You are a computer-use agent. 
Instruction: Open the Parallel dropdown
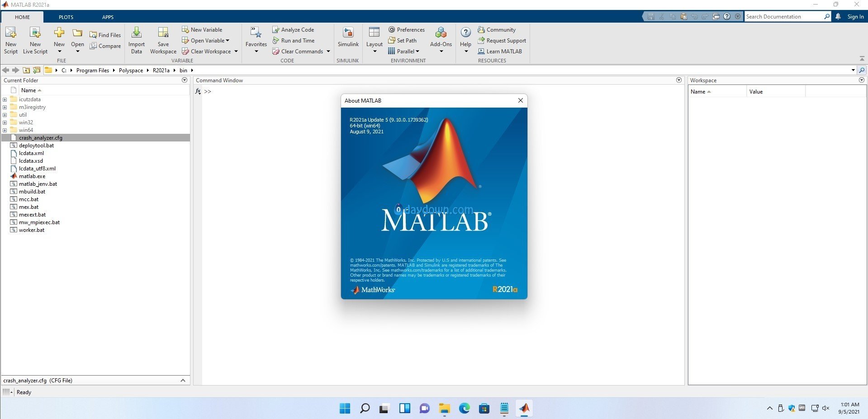(404, 51)
